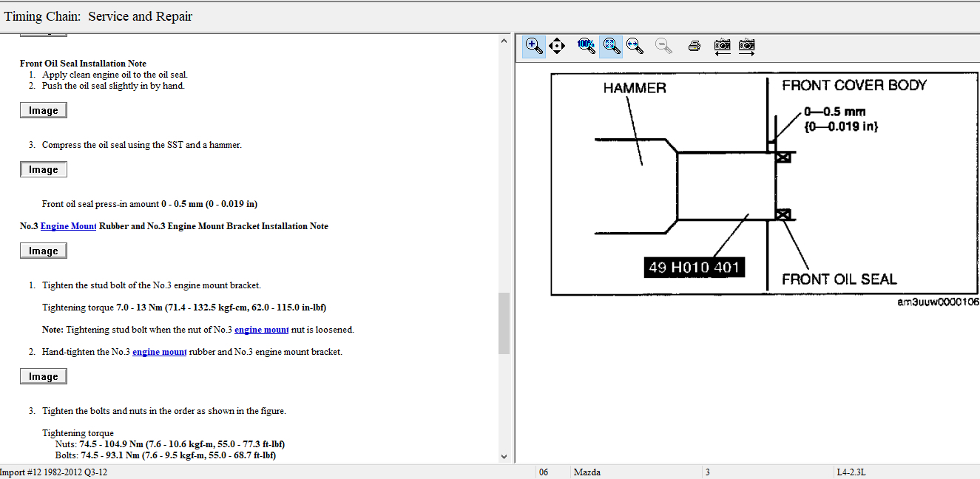The width and height of the screenshot is (980, 479).
Task: Click 'Tighten the bolts and nuts in the order' step
Action: click(x=163, y=411)
